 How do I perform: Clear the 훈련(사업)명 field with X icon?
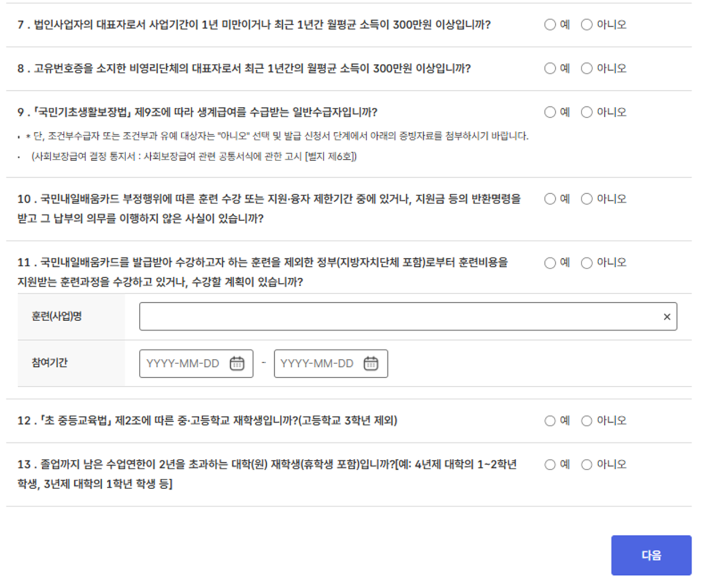tap(667, 317)
